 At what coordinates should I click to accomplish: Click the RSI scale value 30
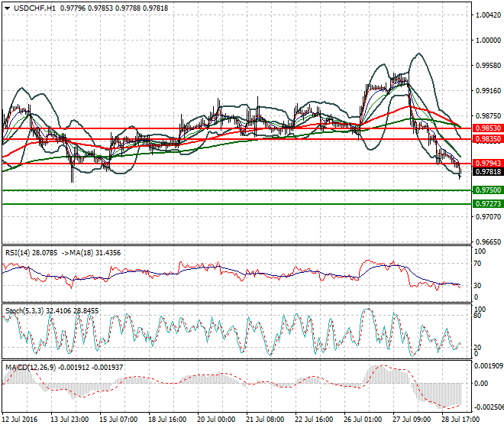[x=478, y=285]
